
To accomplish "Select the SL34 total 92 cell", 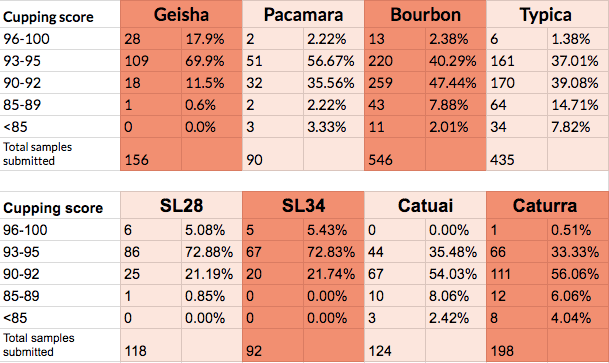I will pyautogui.click(x=273, y=346).
